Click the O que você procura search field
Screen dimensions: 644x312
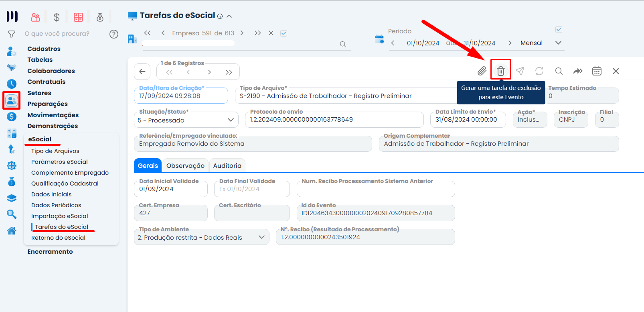tap(57, 34)
